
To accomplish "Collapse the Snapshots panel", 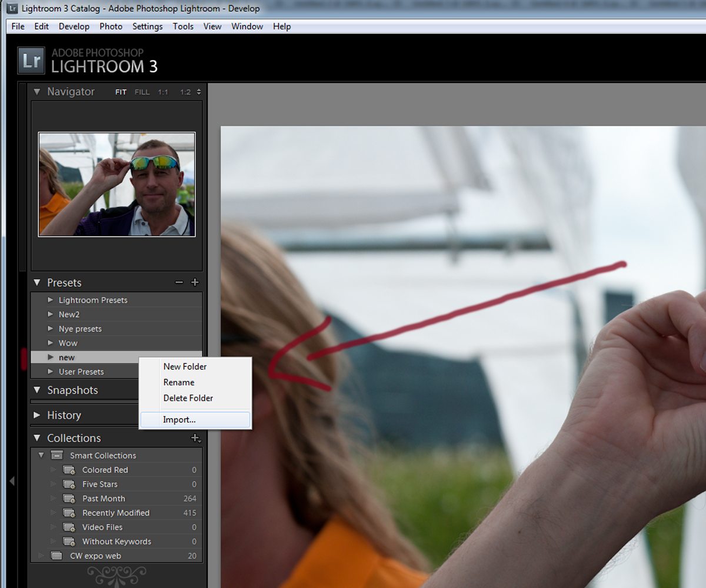I will pos(37,390).
